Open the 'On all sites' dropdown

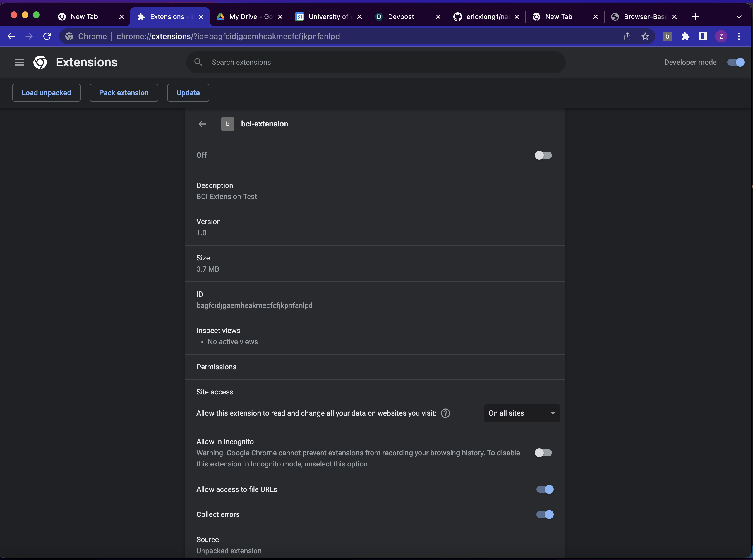pyautogui.click(x=522, y=413)
